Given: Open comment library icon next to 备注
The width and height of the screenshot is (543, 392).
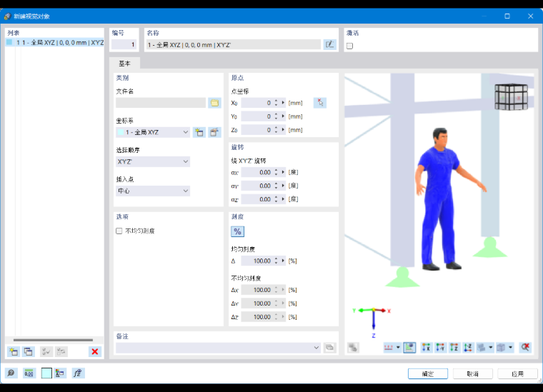Looking at the screenshot, I should point(329,347).
